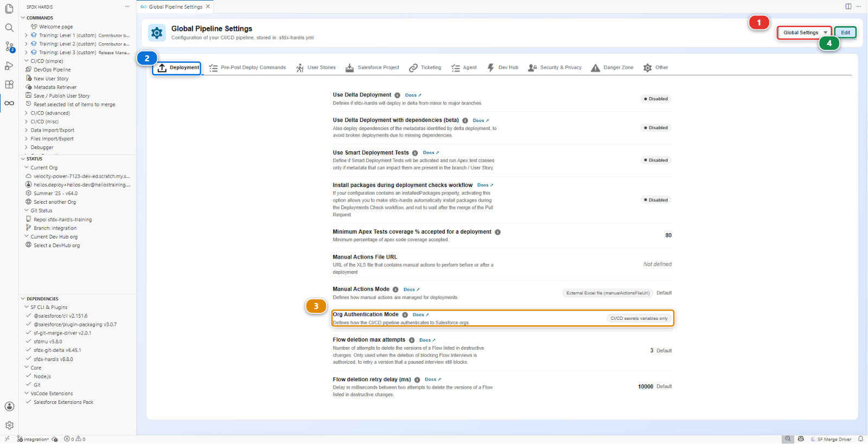Click Disabled badge for Install packages workflow
Viewport: 868px width, 444px height.
coord(656,200)
